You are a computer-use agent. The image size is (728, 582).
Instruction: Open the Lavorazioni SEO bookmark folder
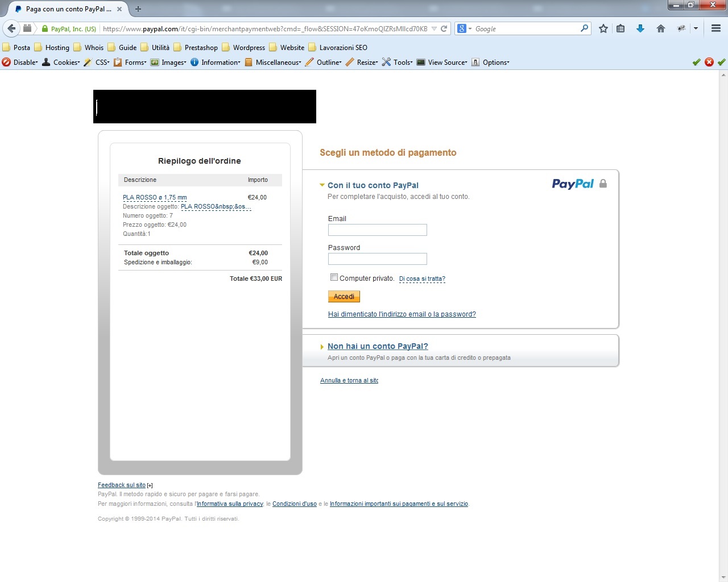(338, 47)
